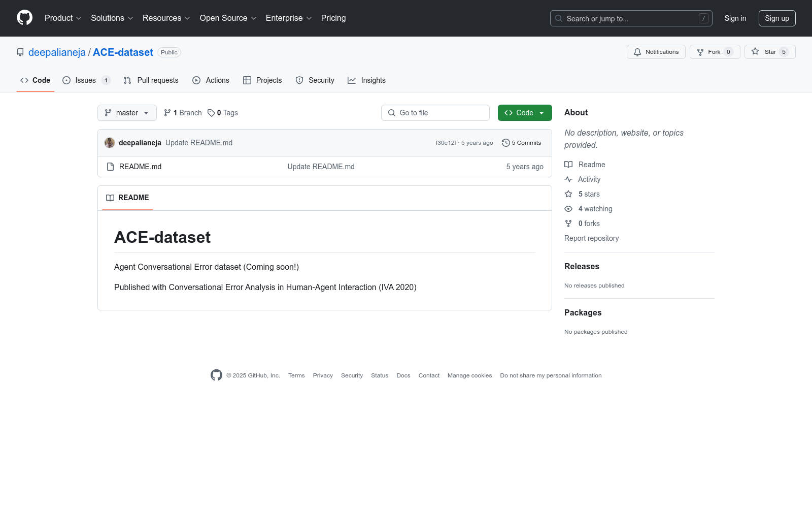Click deepalianeja commit author name
This screenshot has height=508, width=812.
tap(140, 143)
